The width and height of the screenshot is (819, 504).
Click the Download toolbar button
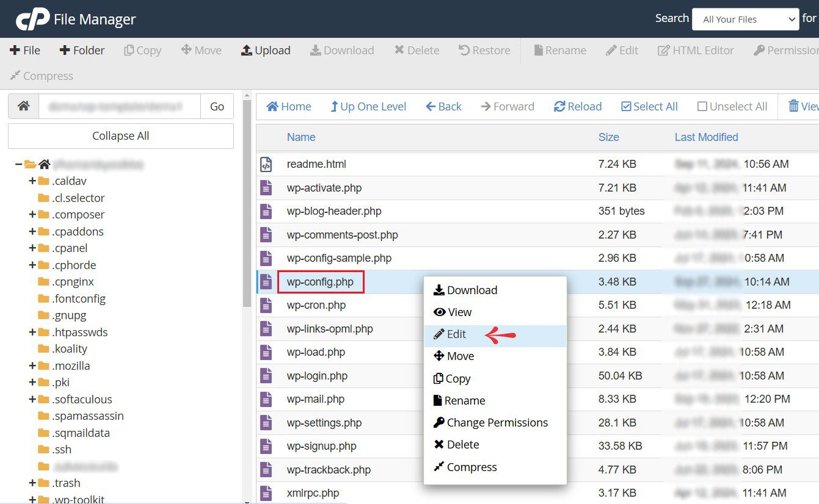pyautogui.click(x=342, y=51)
